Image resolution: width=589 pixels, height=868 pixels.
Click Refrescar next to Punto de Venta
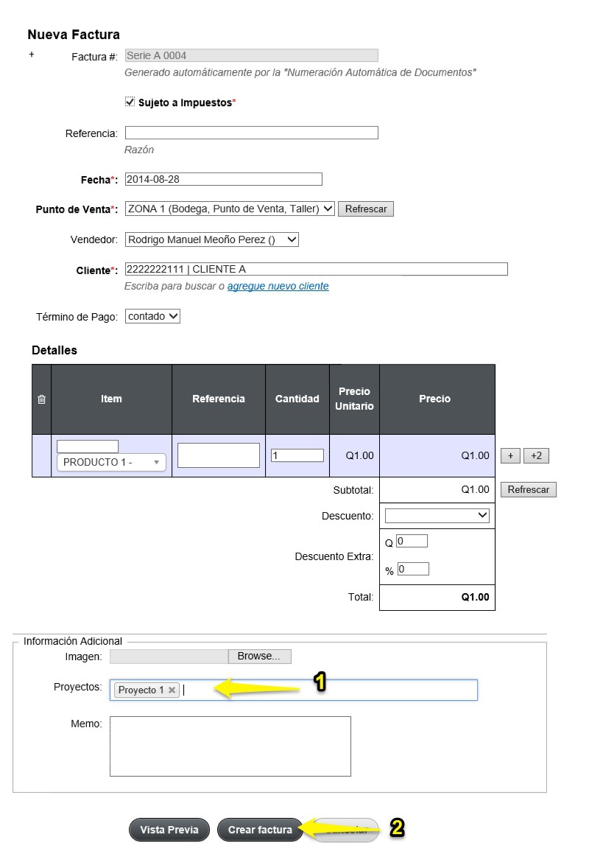366,209
